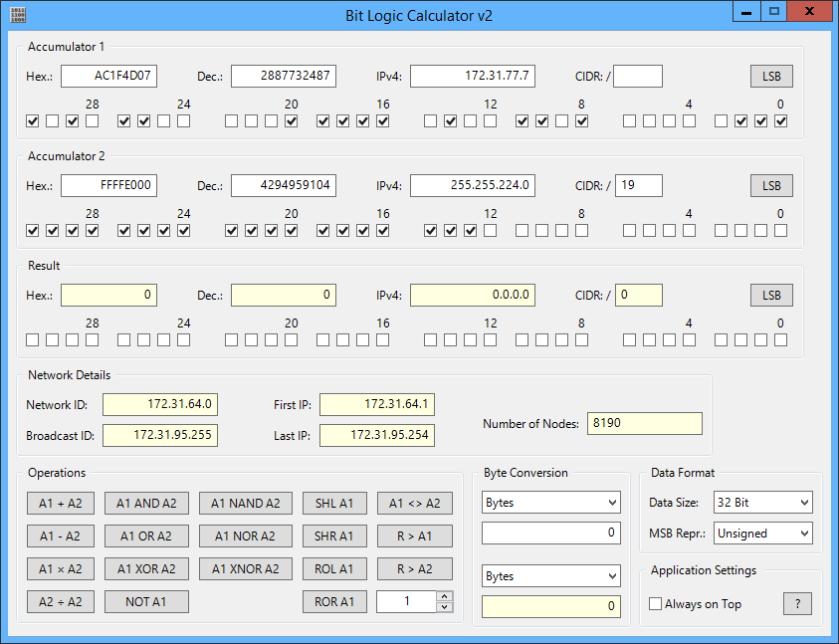839x644 pixels.
Task: Toggle bit 31 checkbox in Accumulator 2
Action: tap(33, 231)
